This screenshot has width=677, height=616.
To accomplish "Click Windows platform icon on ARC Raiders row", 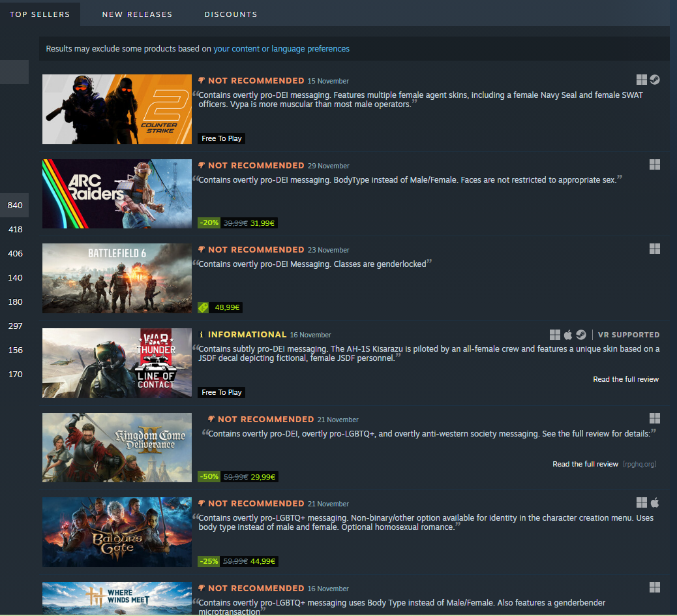I will [655, 164].
